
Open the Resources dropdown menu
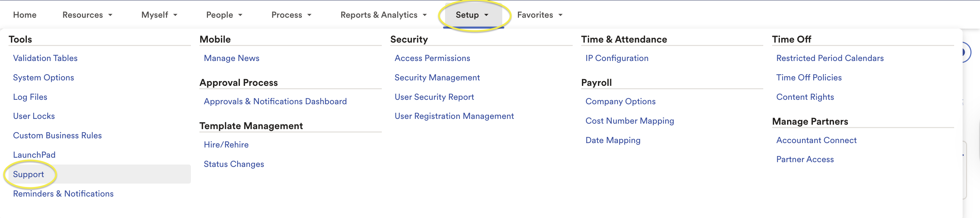[x=87, y=15]
